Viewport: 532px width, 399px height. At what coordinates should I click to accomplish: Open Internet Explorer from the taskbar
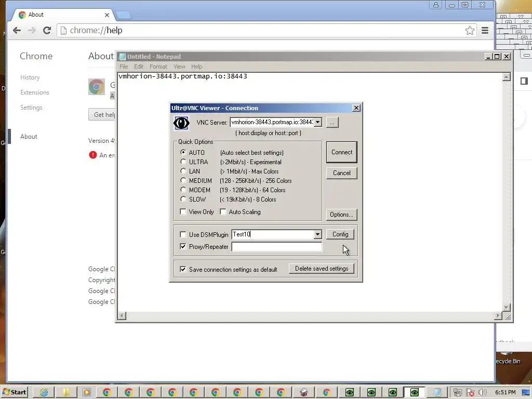[x=44, y=393]
